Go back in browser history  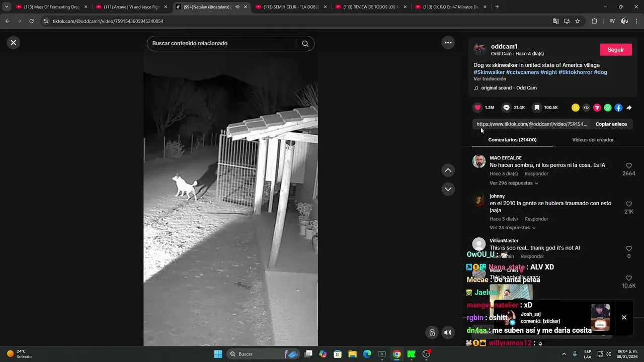[8, 21]
